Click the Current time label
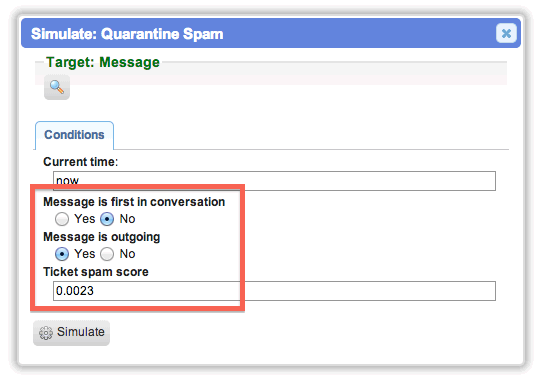Image resolution: width=543 pixels, height=386 pixels. [x=80, y=162]
